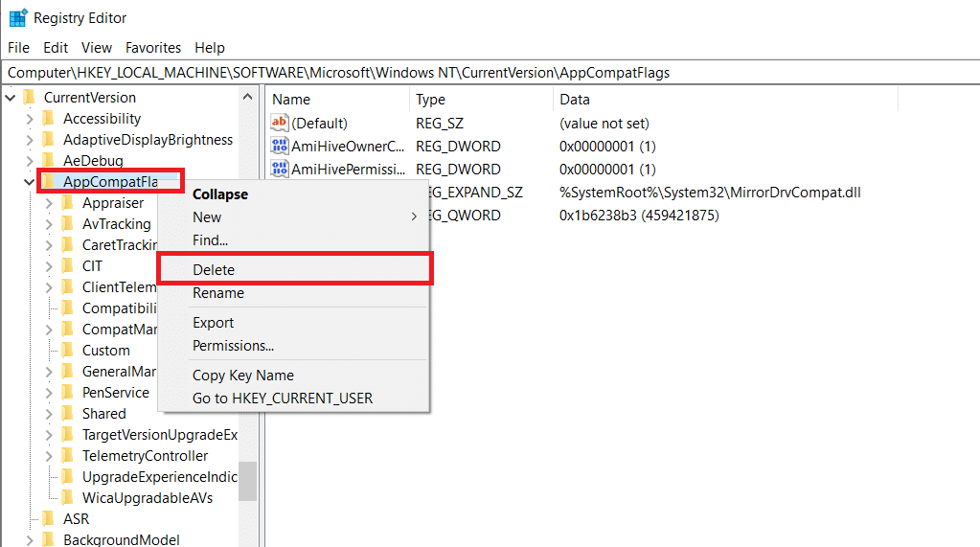Open the Help menu
The image size is (980, 547).
point(210,48)
